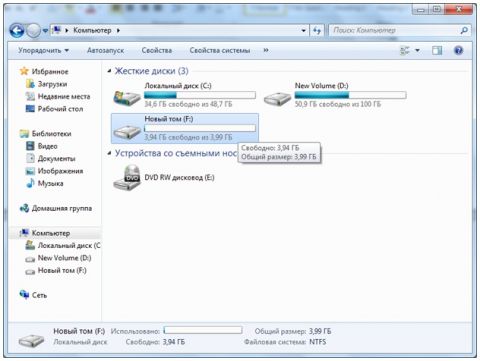
Task: Open Недавние места in the navigation pane
Action: pyautogui.click(x=64, y=96)
